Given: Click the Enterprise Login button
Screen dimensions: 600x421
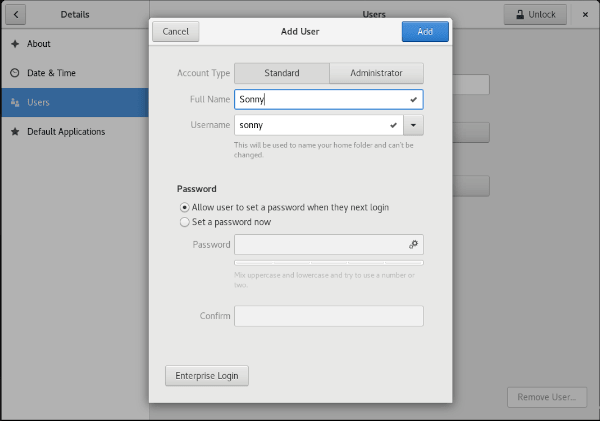Looking at the screenshot, I should (206, 375).
